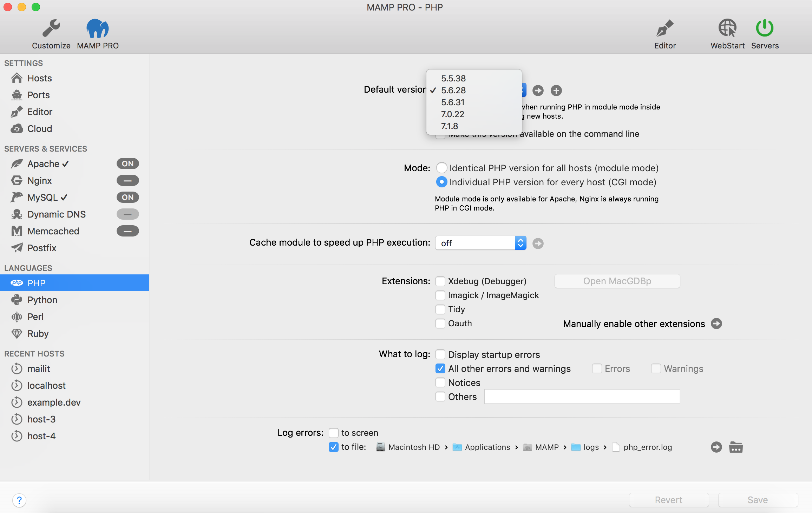Click arrow icon next to php_error.log path
The width and height of the screenshot is (812, 513).
click(x=716, y=447)
